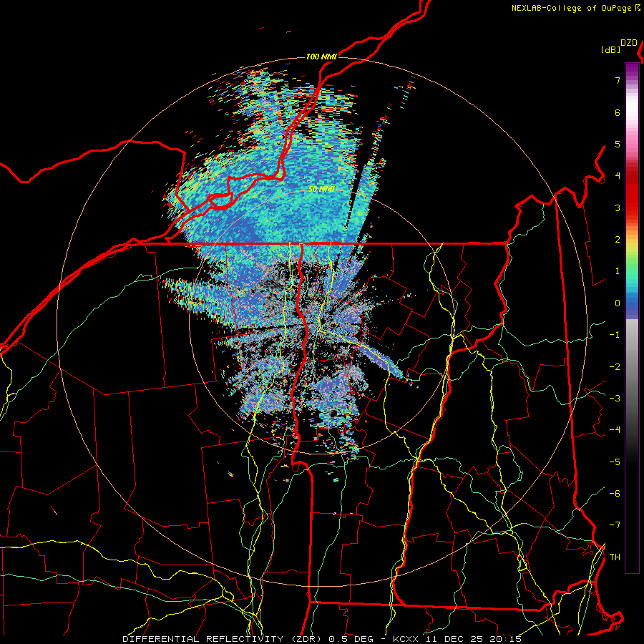Click the purple top of the color bar
644x644 pixels.
pyautogui.click(x=632, y=70)
